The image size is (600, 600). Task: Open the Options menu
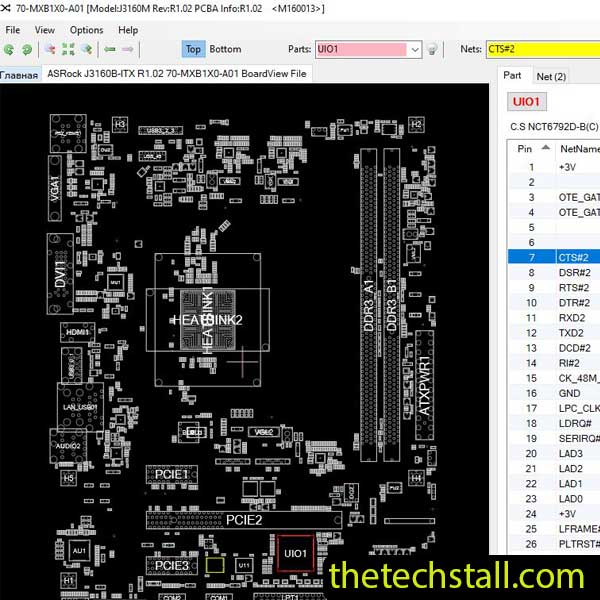pyautogui.click(x=86, y=30)
